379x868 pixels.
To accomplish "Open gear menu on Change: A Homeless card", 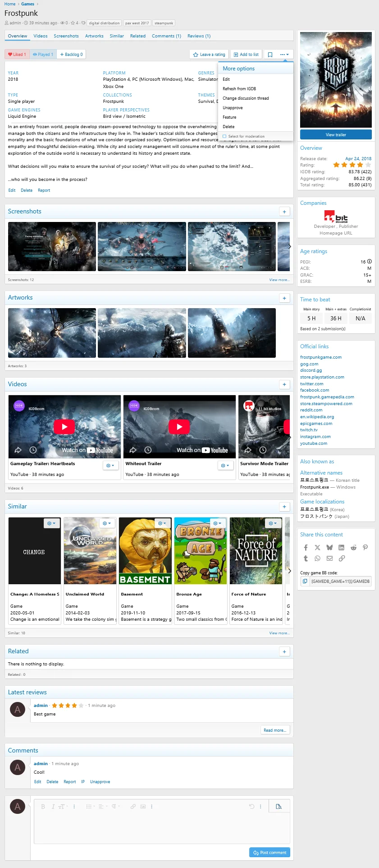I will click(51, 523).
